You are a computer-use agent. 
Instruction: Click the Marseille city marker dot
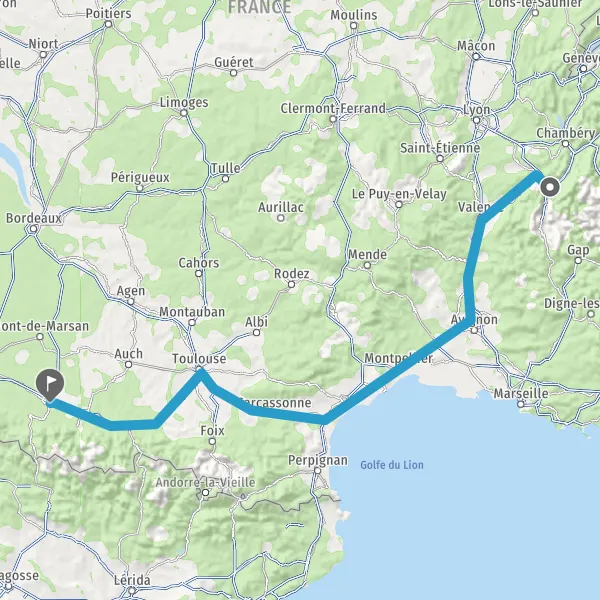[520, 404]
